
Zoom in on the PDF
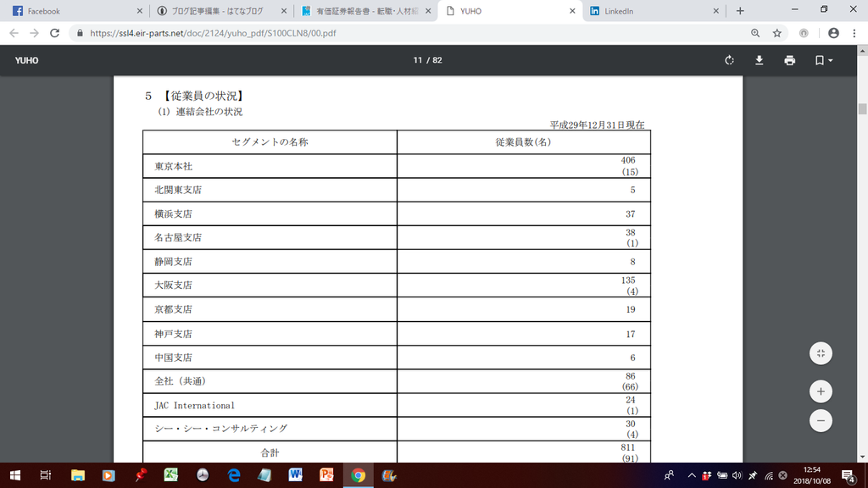tap(821, 391)
